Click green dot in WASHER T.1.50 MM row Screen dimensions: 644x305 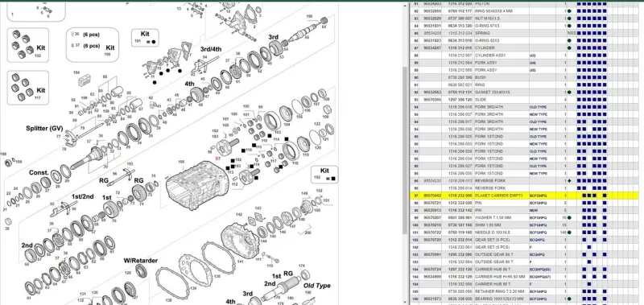pos(569,217)
